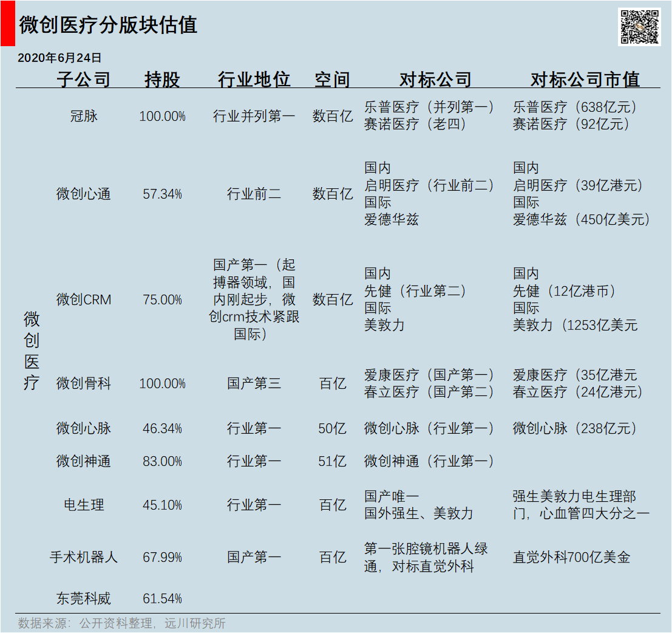The image size is (672, 633).
Task: Select the "微创心通" subsidiary cell
Action: pos(84,194)
